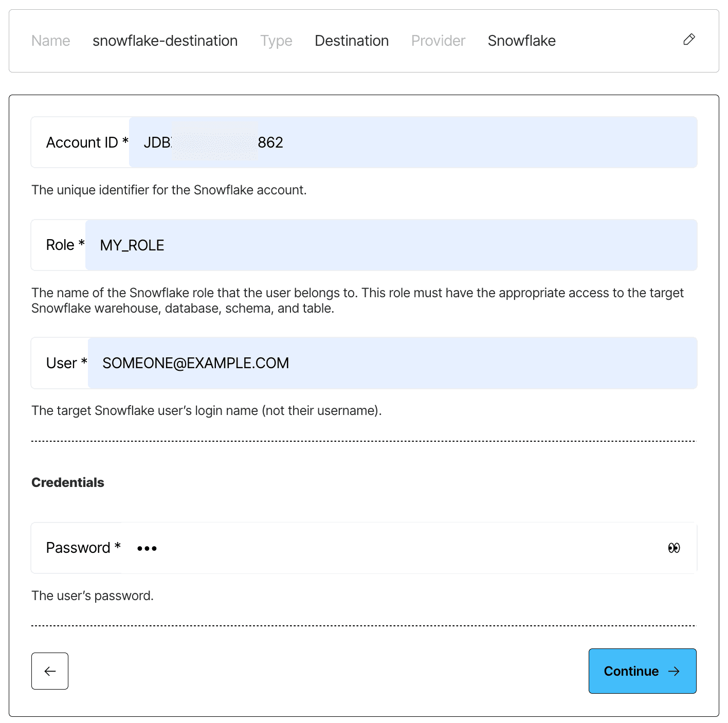Click the Credentials section heading

pos(68,482)
